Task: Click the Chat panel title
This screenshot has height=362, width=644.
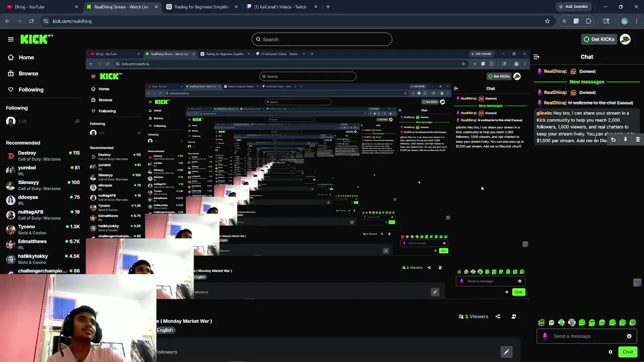Action: (587, 57)
